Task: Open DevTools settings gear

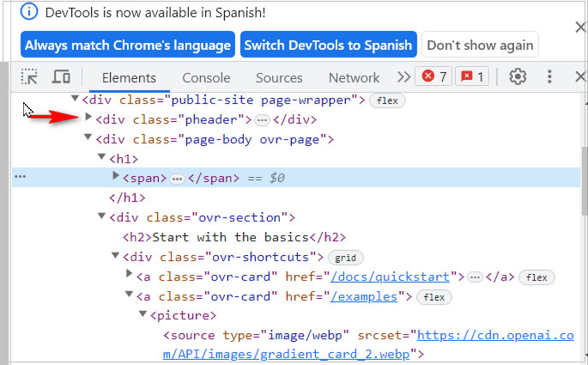Action: coord(517,76)
